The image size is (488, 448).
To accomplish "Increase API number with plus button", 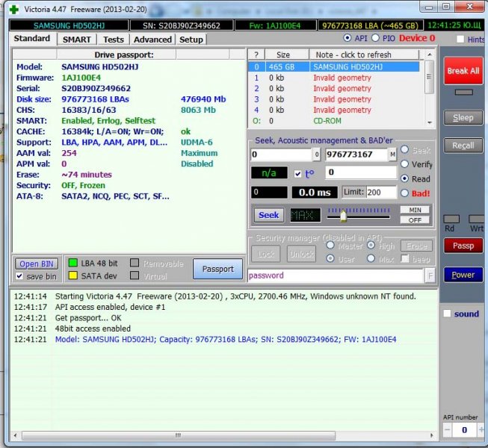I will pos(481,430).
